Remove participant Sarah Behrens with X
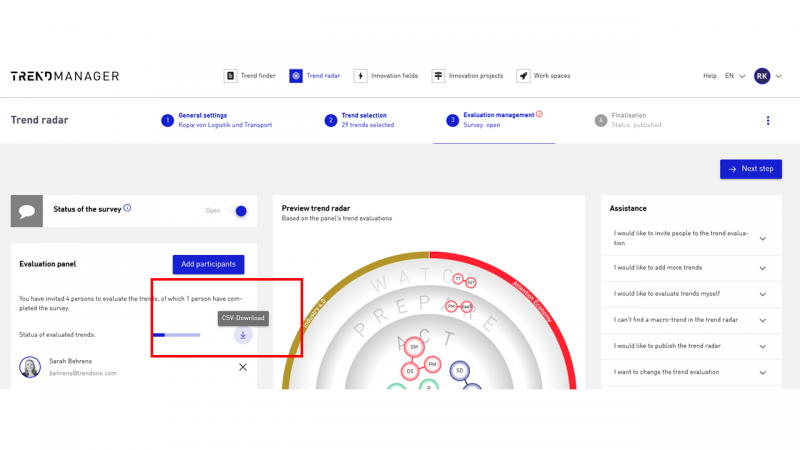Image resolution: width=800 pixels, height=450 pixels. coord(243,367)
